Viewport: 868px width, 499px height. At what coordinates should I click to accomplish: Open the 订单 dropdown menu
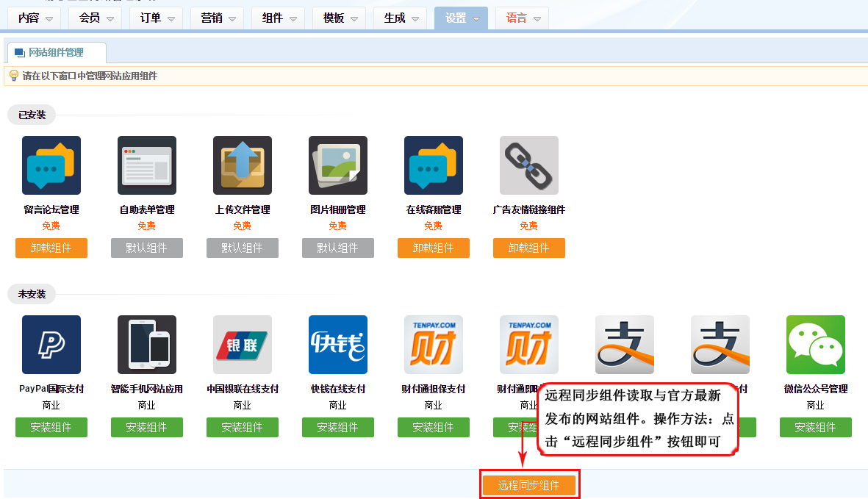pyautogui.click(x=157, y=18)
